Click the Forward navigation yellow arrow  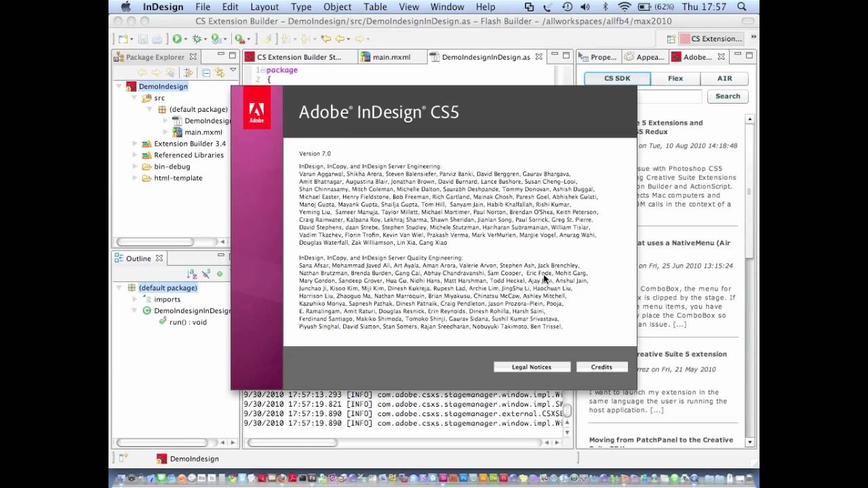(x=359, y=39)
